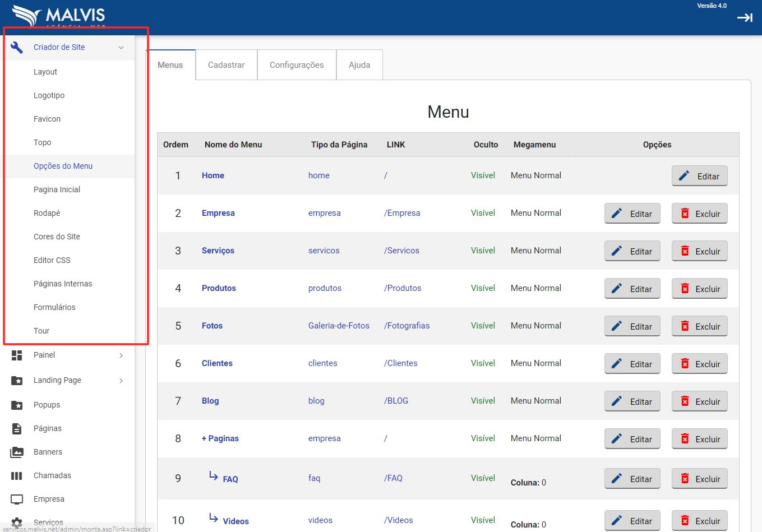Open the /Fotografias link
762x532 pixels.
coord(407,326)
